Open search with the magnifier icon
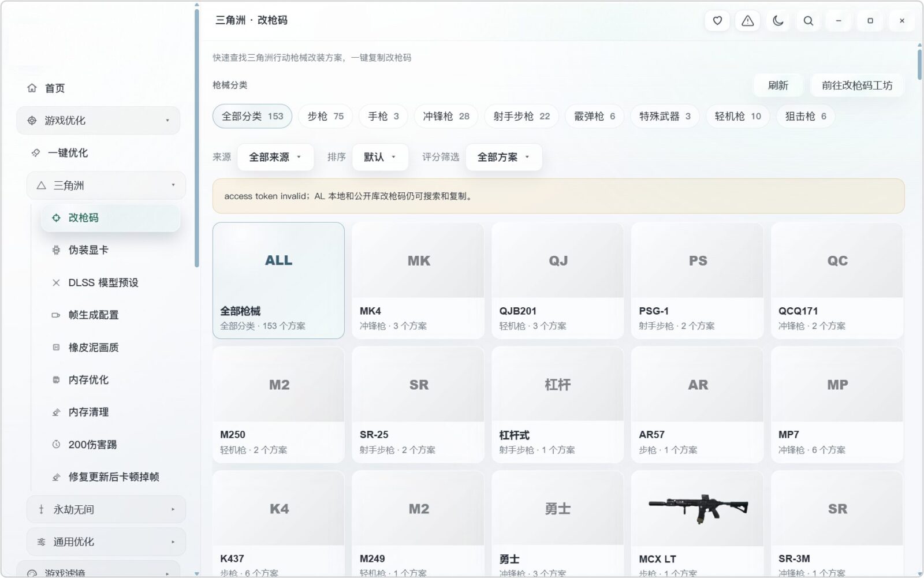The width and height of the screenshot is (924, 578). pyautogui.click(x=808, y=21)
